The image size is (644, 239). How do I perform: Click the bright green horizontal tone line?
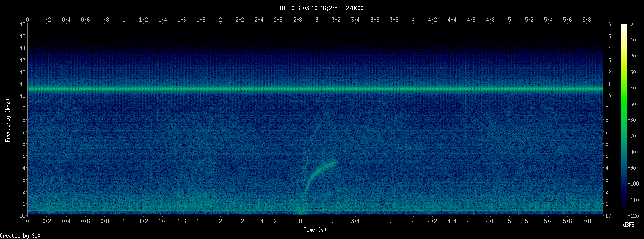click(x=192, y=89)
